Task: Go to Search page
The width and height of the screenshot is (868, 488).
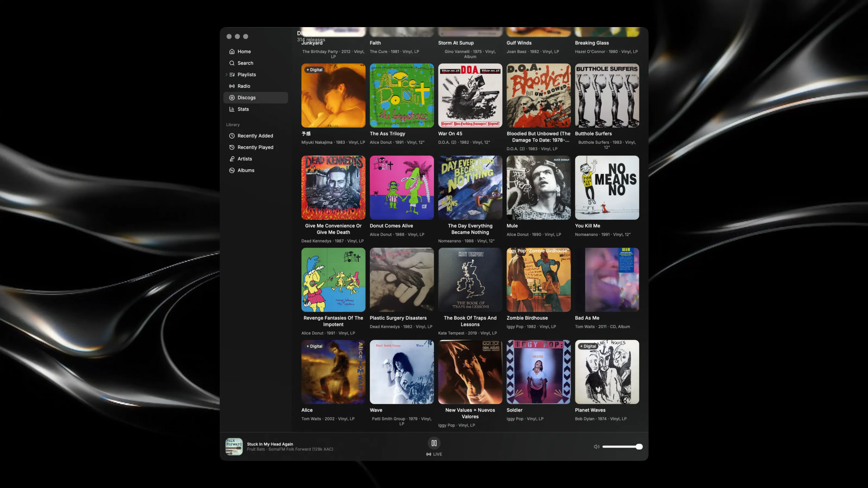Action: coord(255,63)
